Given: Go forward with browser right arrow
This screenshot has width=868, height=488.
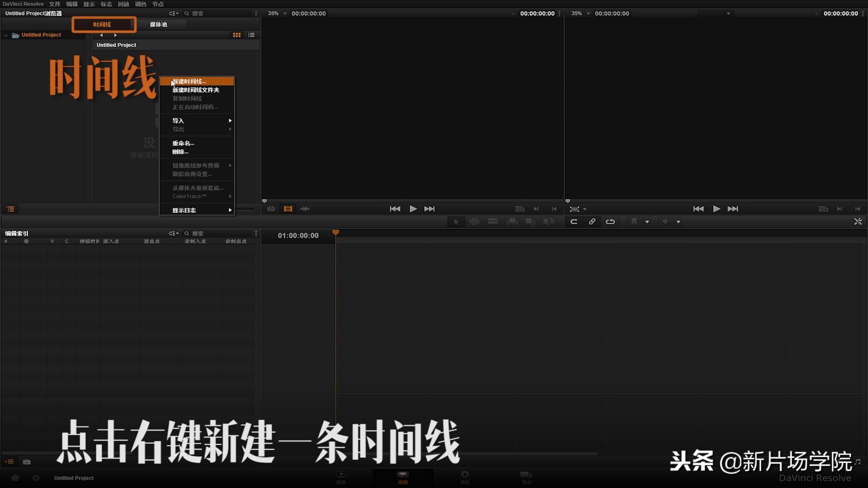Looking at the screenshot, I should pos(115,35).
